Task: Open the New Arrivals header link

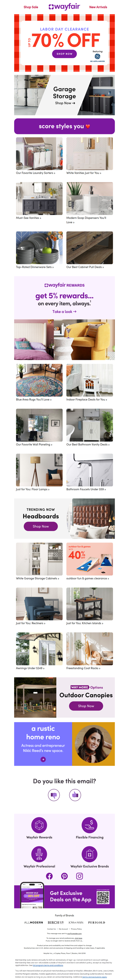Action: 98,7
